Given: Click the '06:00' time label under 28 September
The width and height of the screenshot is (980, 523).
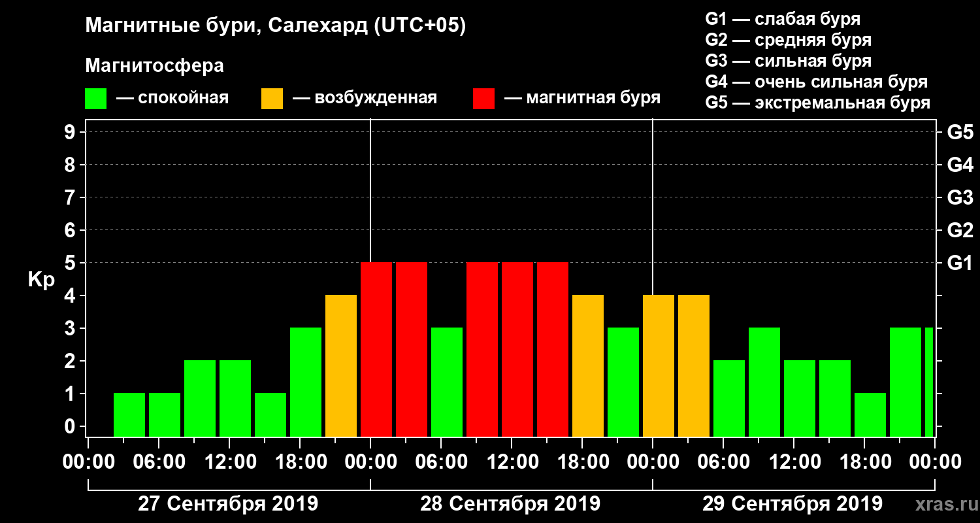Looking at the screenshot, I should coord(441,462).
